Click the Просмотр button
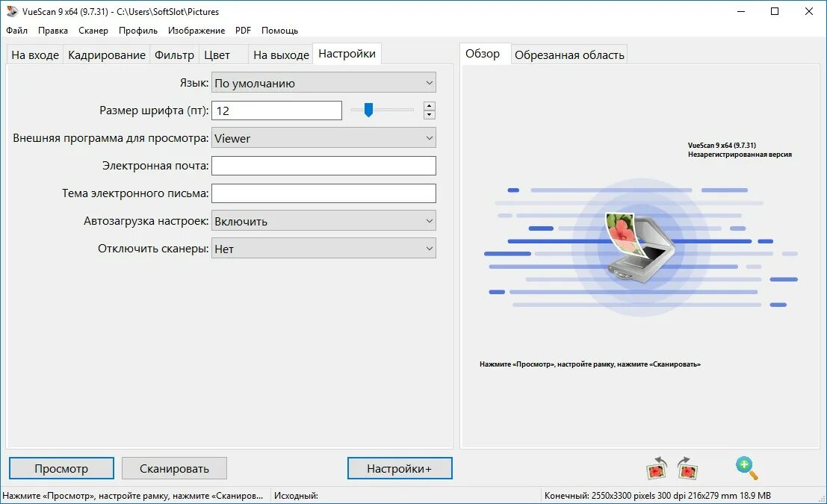Screen dimensions: 827x504 [62, 468]
